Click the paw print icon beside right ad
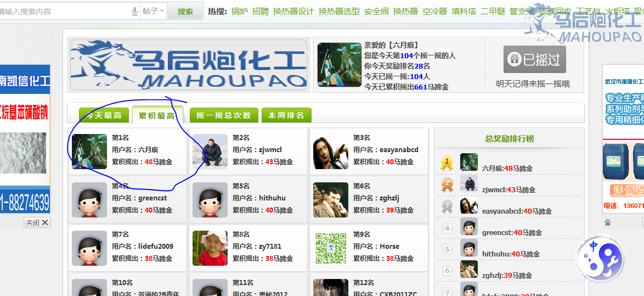 click(x=608, y=222)
